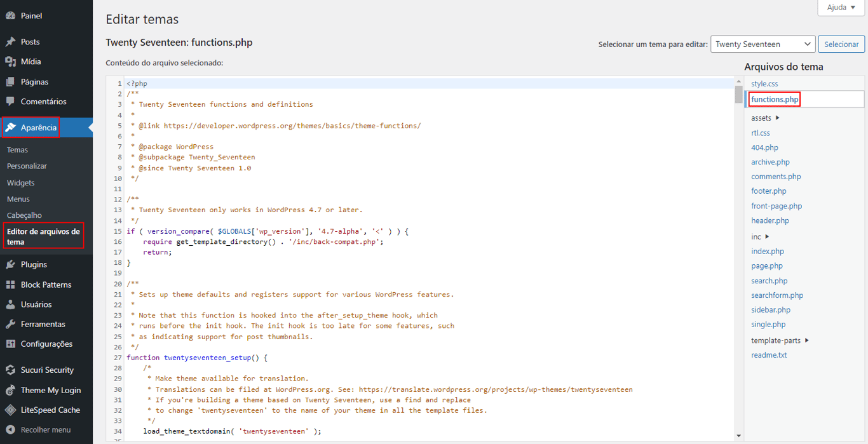Open the Ajuda help dropdown
The height and width of the screenshot is (444, 868).
(x=840, y=7)
